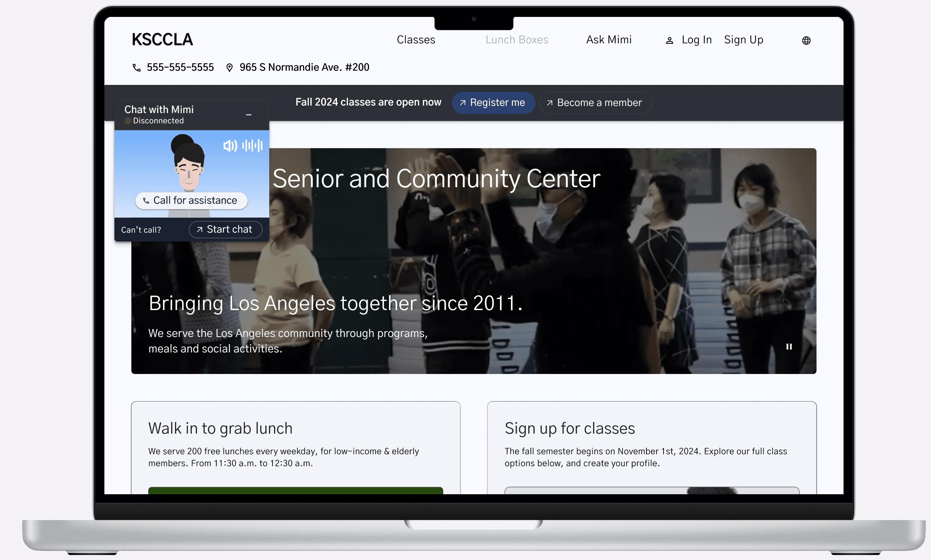931x560 pixels.
Task: Open the Classes menu item
Action: point(416,40)
